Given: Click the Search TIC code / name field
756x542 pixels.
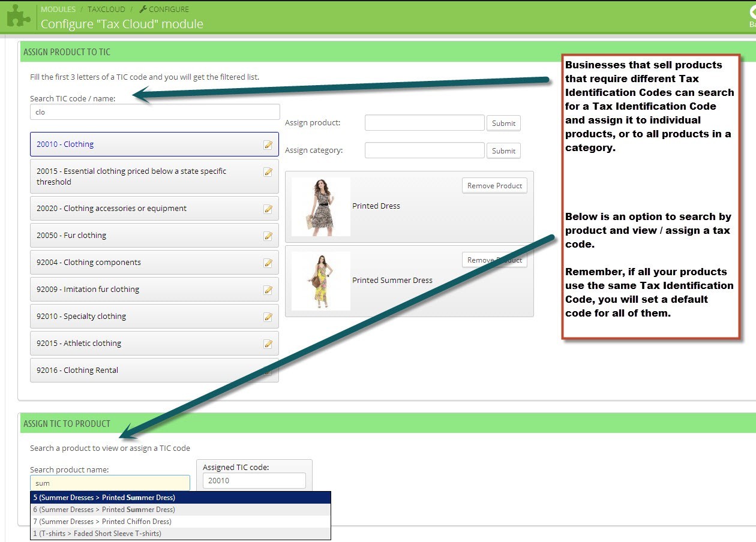Looking at the screenshot, I should 155,112.
